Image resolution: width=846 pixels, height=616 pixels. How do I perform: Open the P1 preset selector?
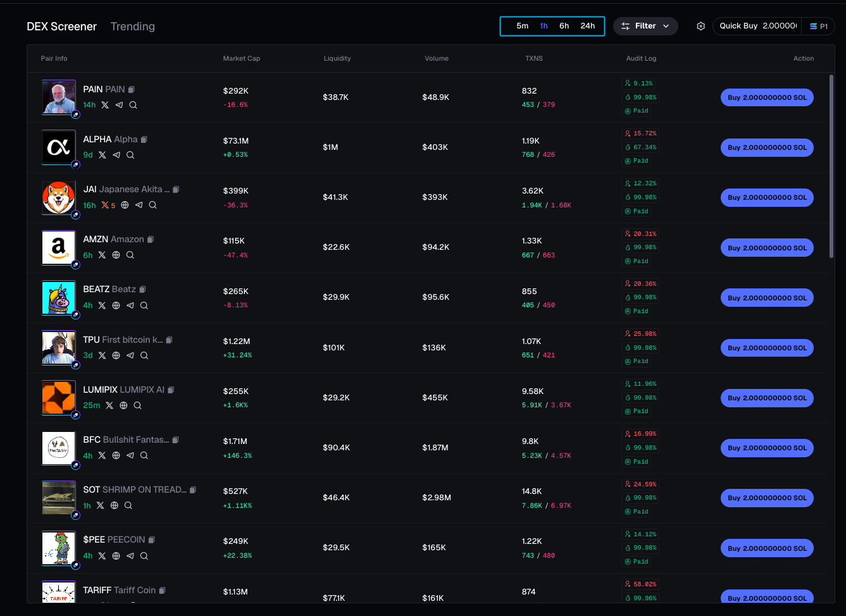818,27
